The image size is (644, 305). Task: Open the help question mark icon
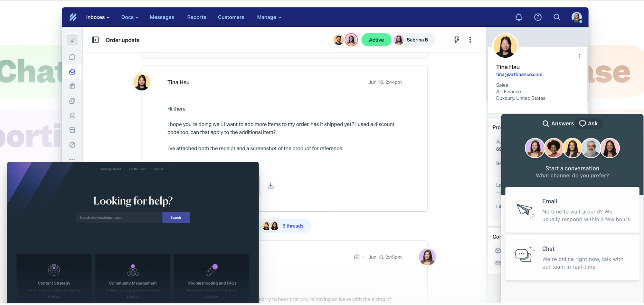click(538, 17)
